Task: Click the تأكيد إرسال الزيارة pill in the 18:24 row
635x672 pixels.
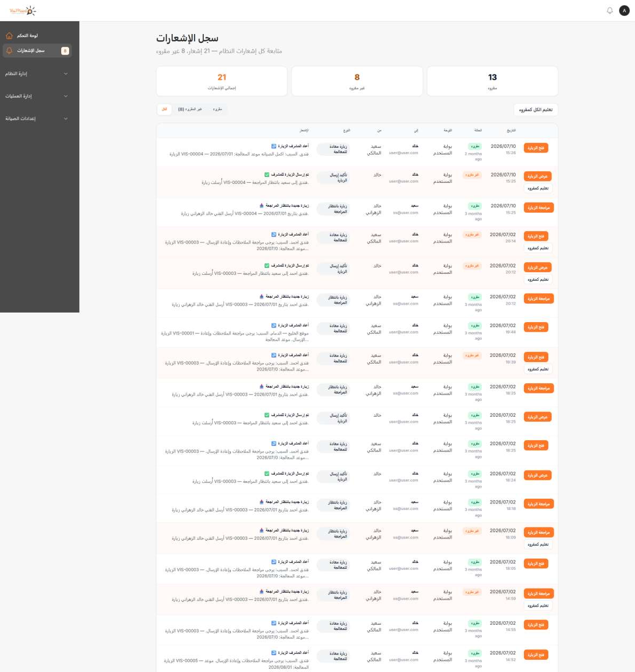Action: pyautogui.click(x=333, y=476)
